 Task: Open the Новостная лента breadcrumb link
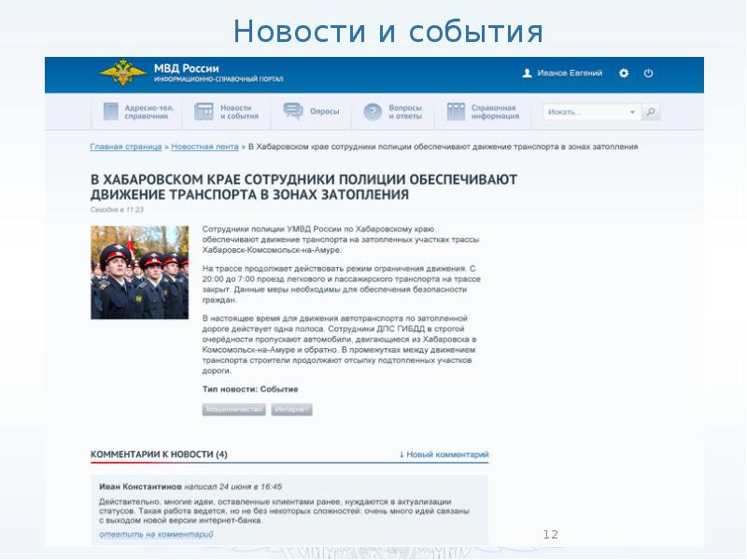coord(204,147)
